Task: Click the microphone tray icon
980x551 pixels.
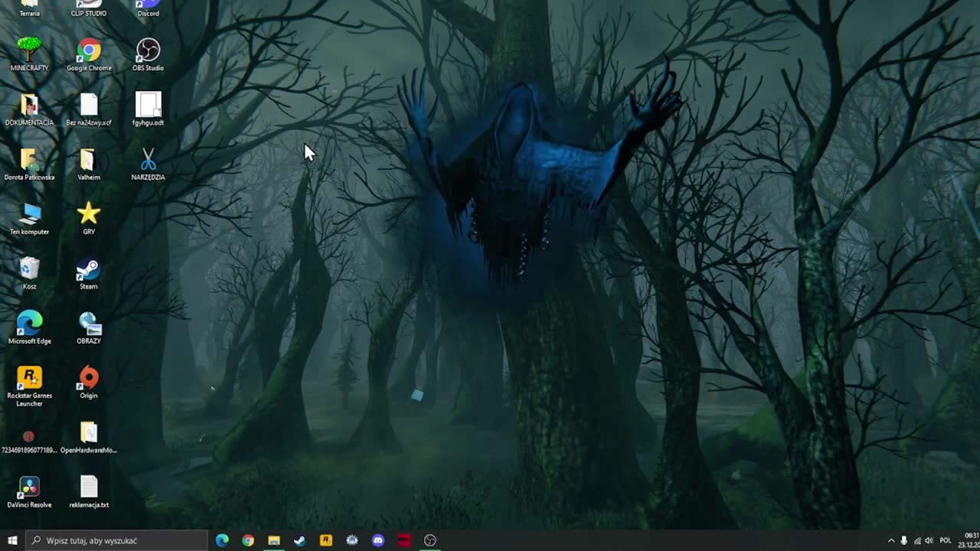Action: [904, 540]
